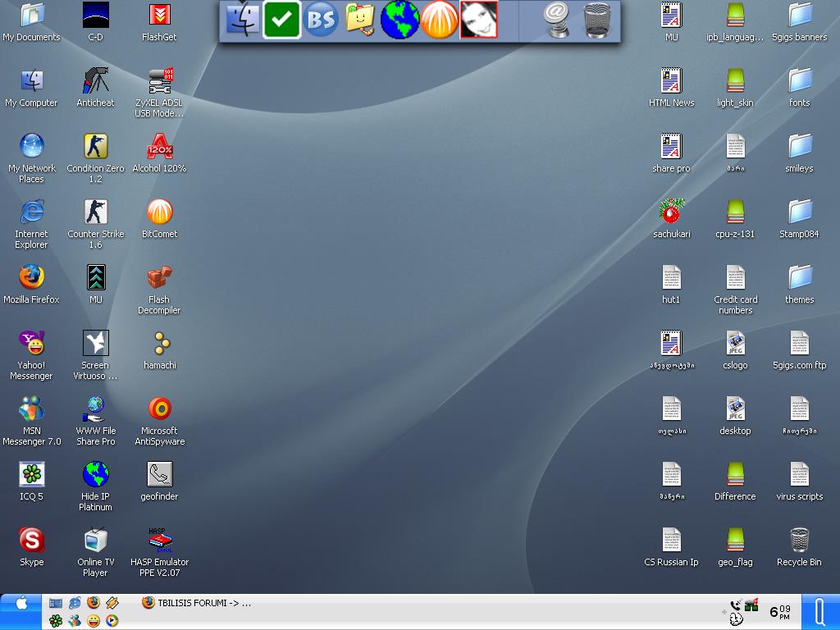The image size is (840, 630).
Task: Open the 5gigs banners folder
Action: (x=799, y=21)
